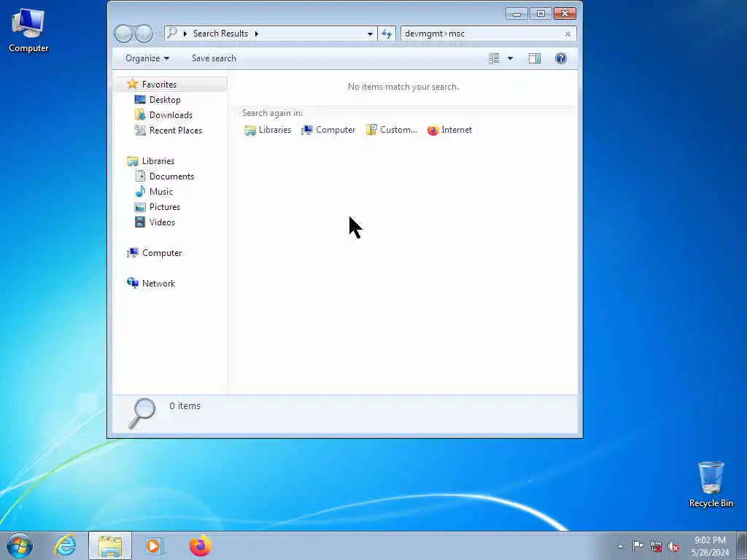This screenshot has width=747, height=560.
Task: Open Explorer help button
Action: (561, 58)
